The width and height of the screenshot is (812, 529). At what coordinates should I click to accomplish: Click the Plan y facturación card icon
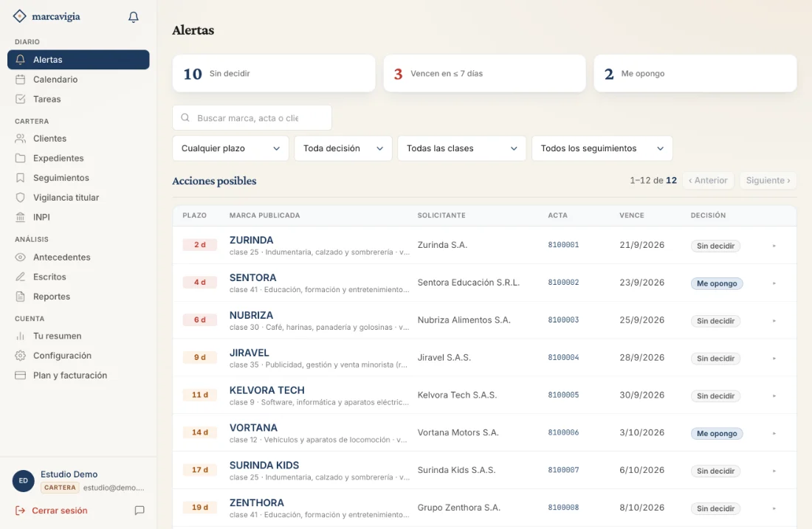pos(20,376)
